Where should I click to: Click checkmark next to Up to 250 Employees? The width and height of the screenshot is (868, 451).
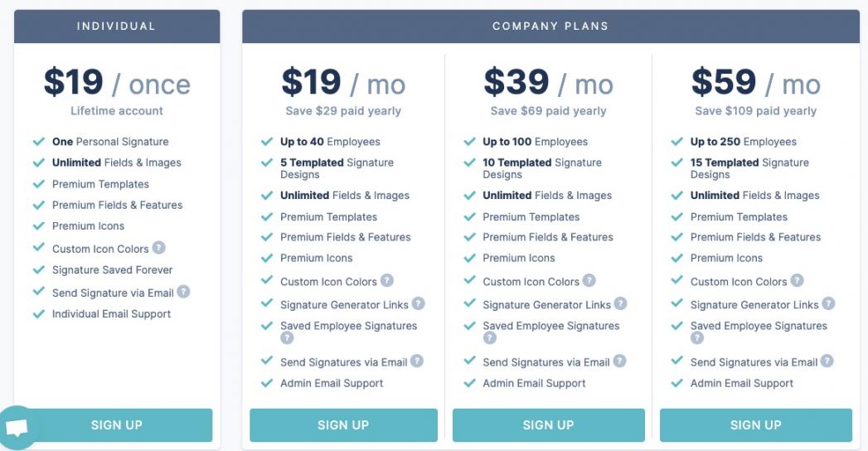[x=676, y=142]
